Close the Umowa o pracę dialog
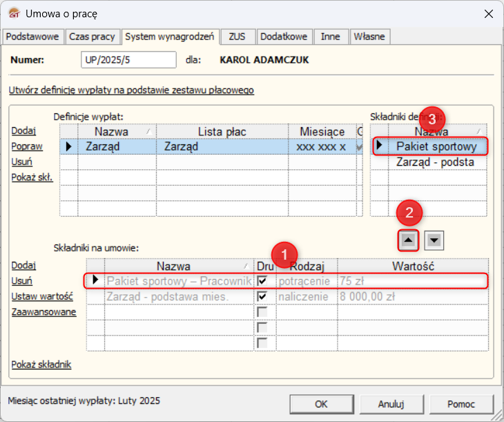The image size is (504, 422). click(488, 13)
